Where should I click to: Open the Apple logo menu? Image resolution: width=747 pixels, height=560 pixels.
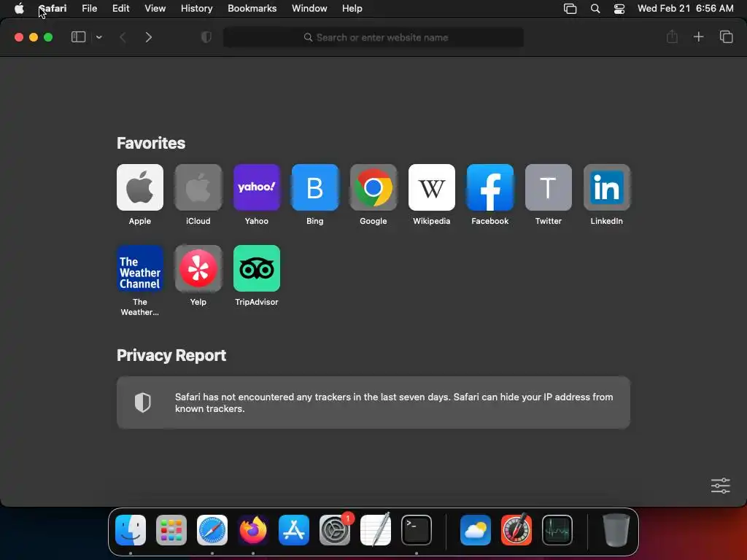click(x=19, y=9)
